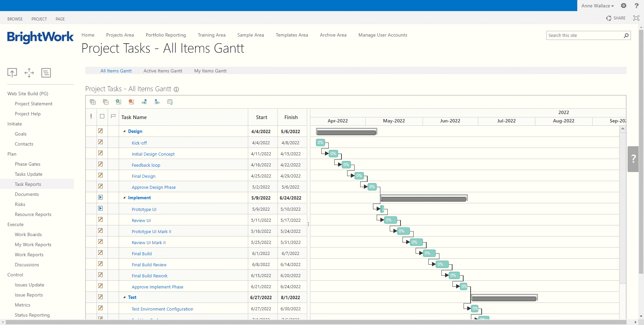Open the PROJECT menu in the ribbon
Viewport: 644px width, 325px height.
click(39, 19)
